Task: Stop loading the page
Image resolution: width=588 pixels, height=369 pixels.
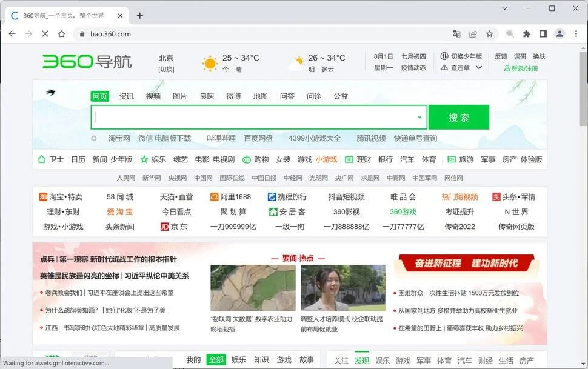Action: coord(45,34)
